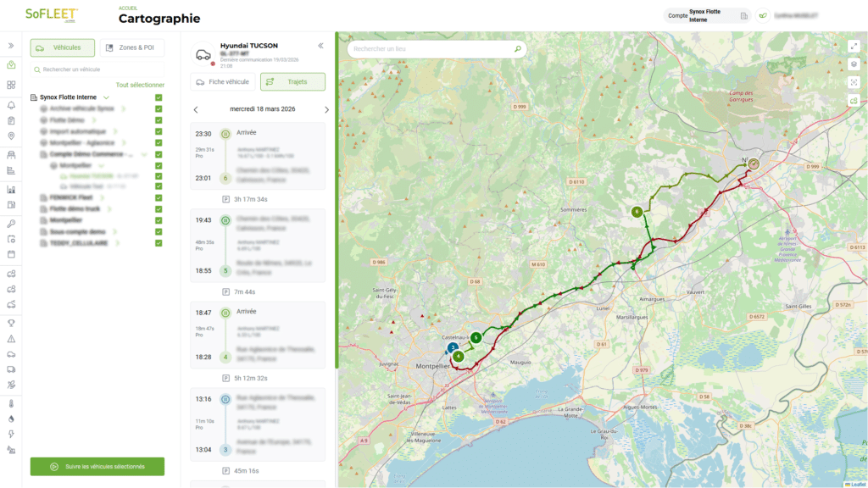Open the lightning bolt sidebar icon
The width and height of the screenshot is (868, 488).
(11, 435)
